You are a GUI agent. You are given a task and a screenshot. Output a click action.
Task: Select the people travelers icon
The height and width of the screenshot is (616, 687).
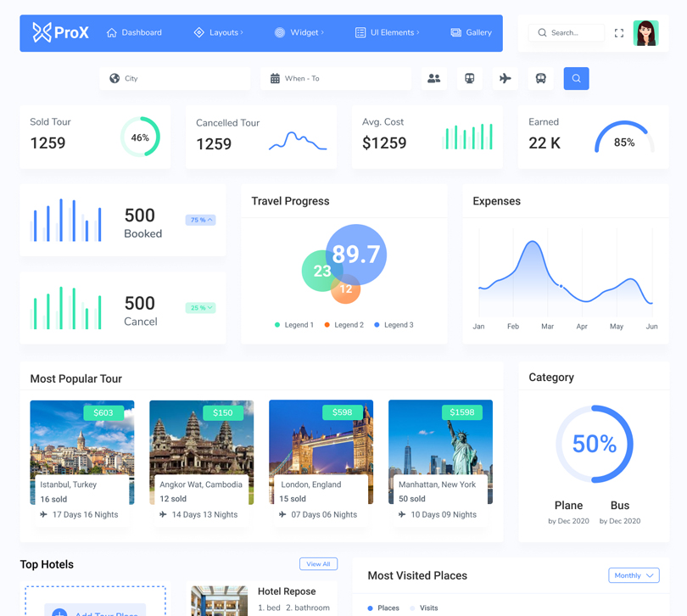(x=434, y=79)
